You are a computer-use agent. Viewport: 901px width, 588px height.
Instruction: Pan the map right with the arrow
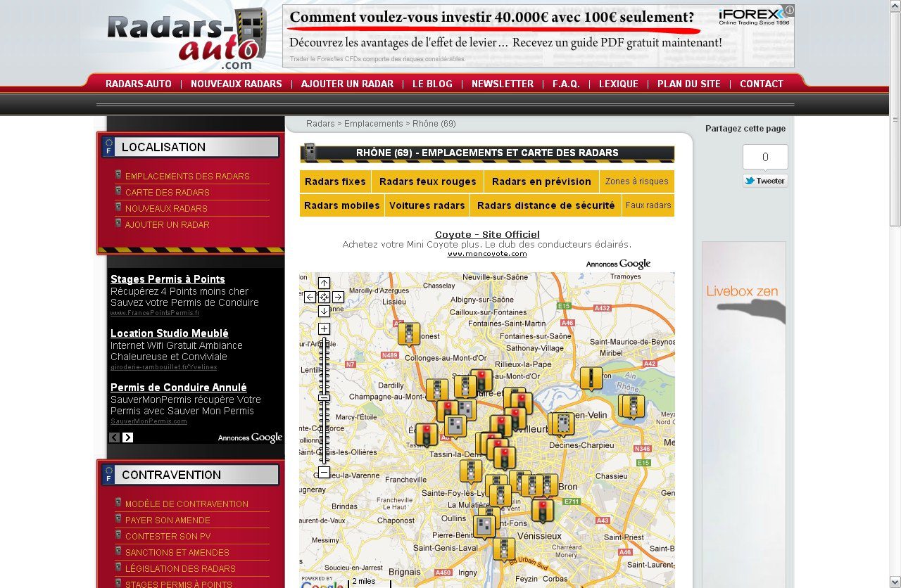pos(338,297)
